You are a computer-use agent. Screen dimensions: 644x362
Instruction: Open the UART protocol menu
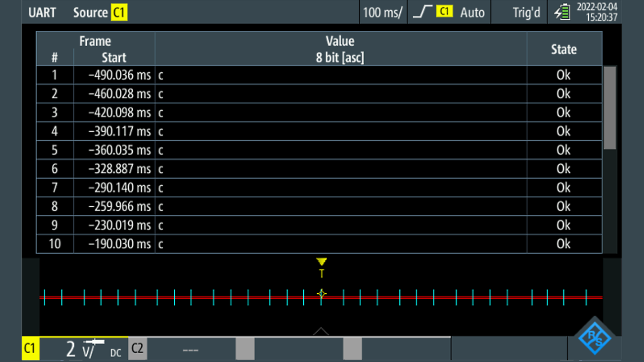[x=42, y=12]
